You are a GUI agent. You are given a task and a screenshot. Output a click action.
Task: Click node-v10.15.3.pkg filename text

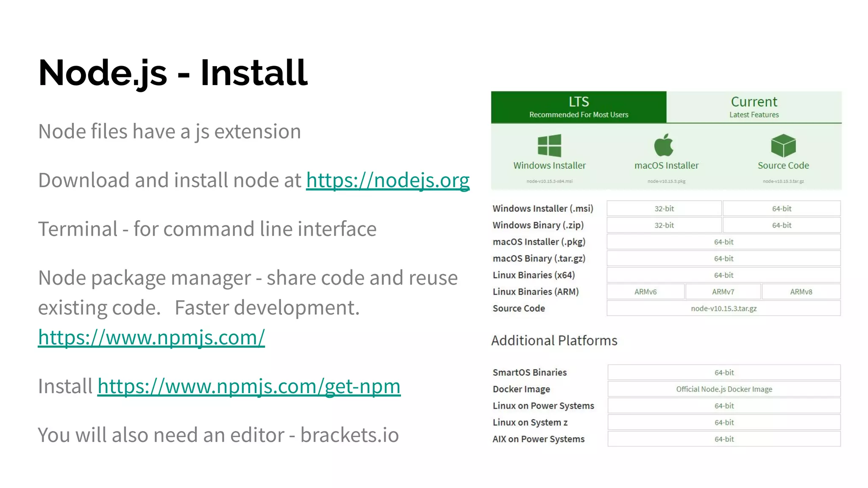click(666, 181)
